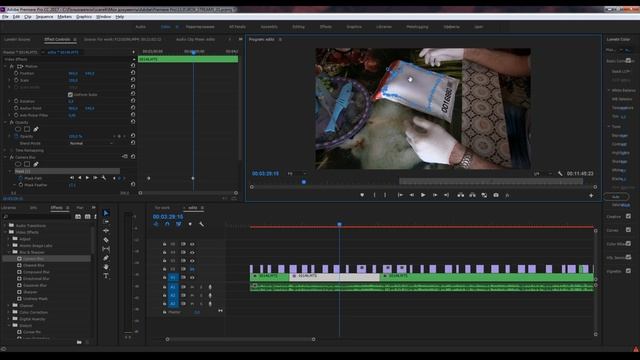Open Program monitor settings wrench
Image resolution: width=640 pixels, height=360 pixels.
coord(560,173)
